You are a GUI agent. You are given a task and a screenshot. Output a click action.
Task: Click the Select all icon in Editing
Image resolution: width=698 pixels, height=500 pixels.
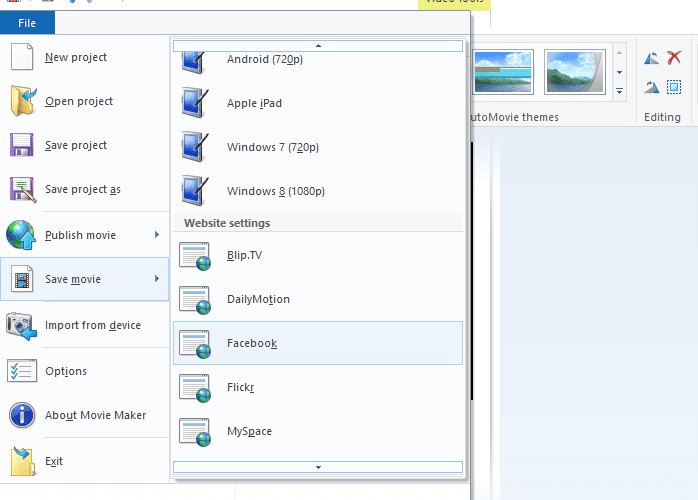tap(674, 87)
